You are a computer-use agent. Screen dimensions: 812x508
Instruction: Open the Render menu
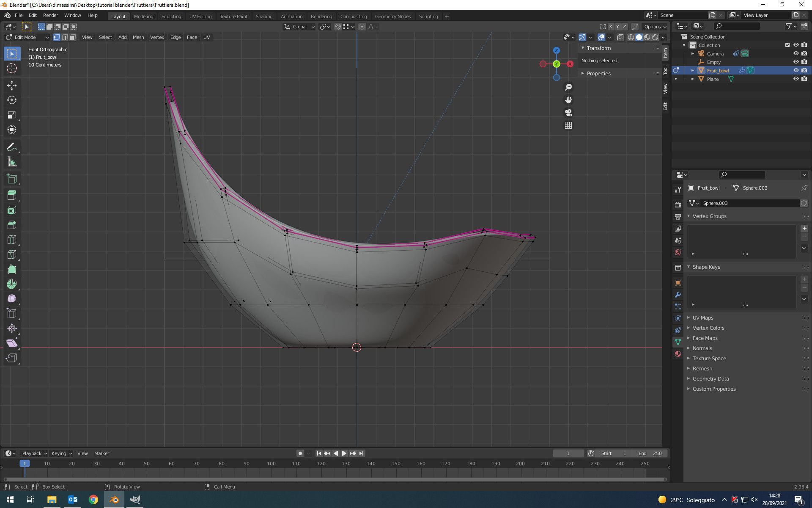click(50, 15)
